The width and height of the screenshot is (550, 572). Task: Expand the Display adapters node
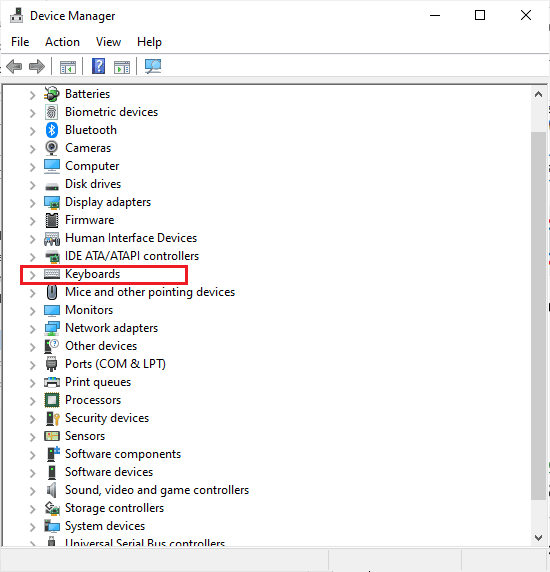click(32, 203)
